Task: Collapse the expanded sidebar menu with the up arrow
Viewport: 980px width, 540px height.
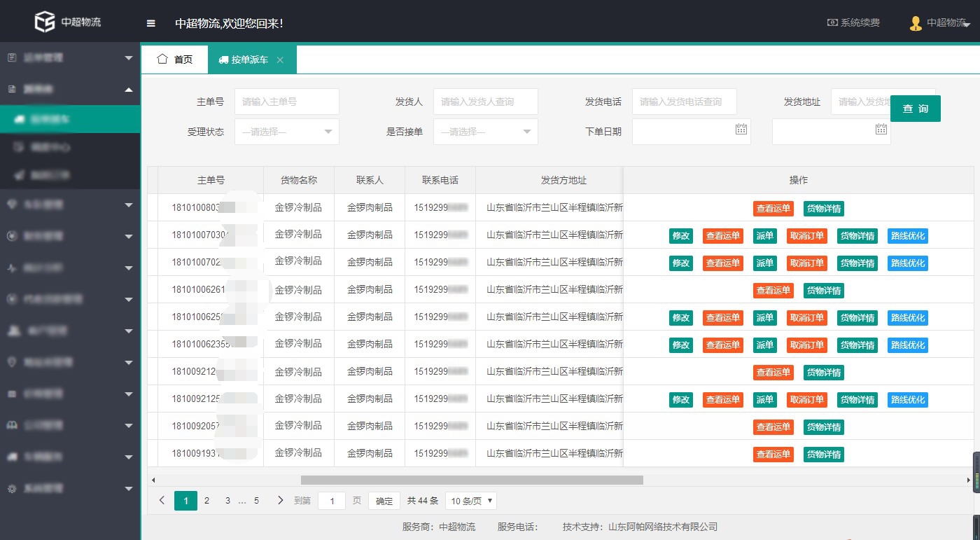Action: click(129, 89)
